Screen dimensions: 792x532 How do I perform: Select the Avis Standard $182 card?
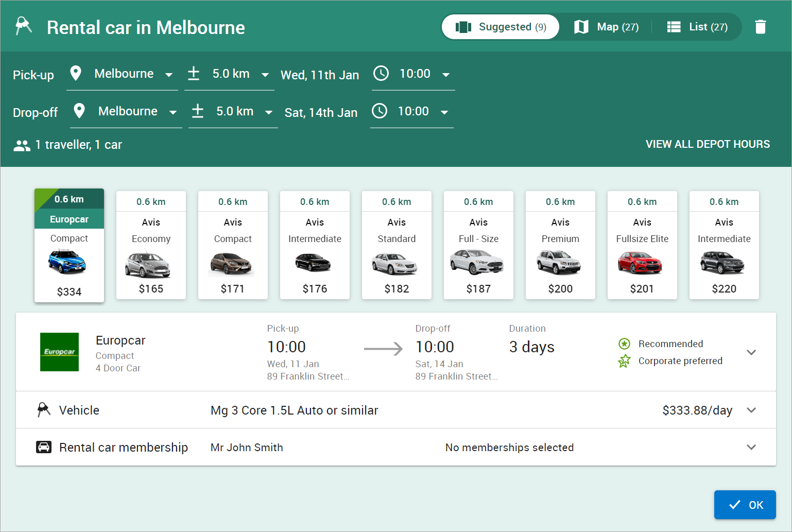[x=397, y=245]
